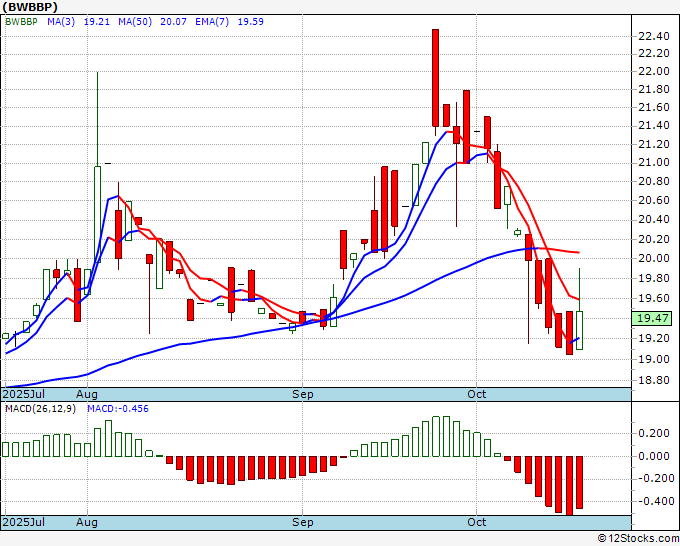Click the 12Stocks.com copyright link
Screen dimensions: 680x546
pos(638,539)
